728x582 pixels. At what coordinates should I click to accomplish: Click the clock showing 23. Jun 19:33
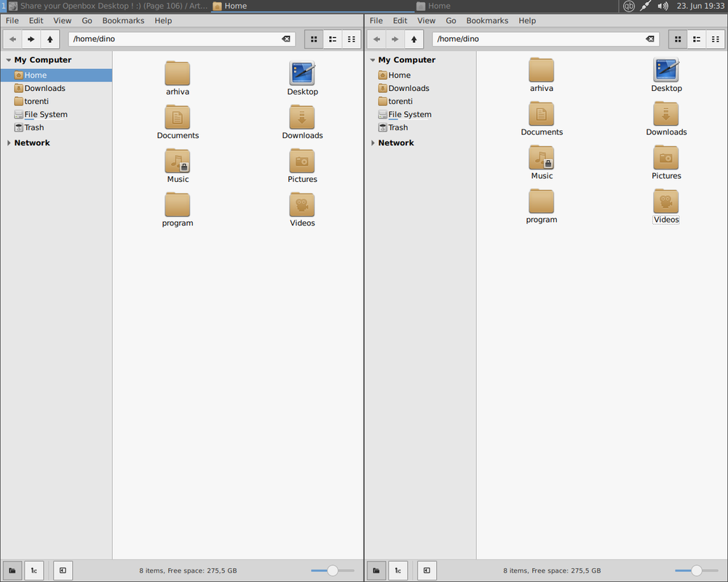700,6
